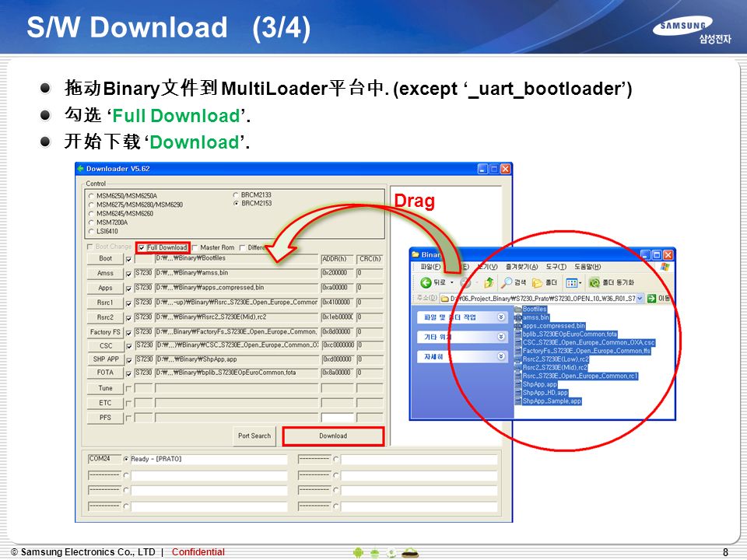747x560 pixels.
Task: Click the ADDR field showing 0x200000
Action: 337,273
